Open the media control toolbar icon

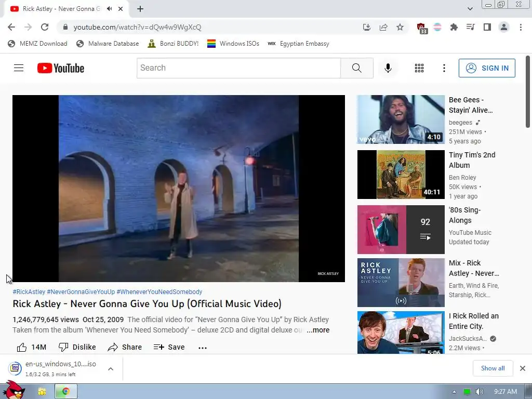pos(471,27)
